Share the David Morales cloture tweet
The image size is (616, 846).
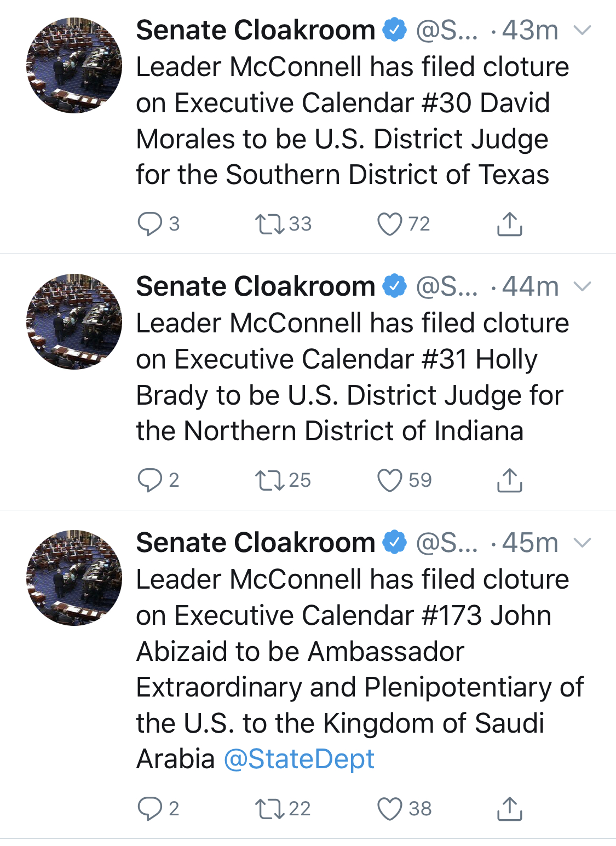coord(509,224)
